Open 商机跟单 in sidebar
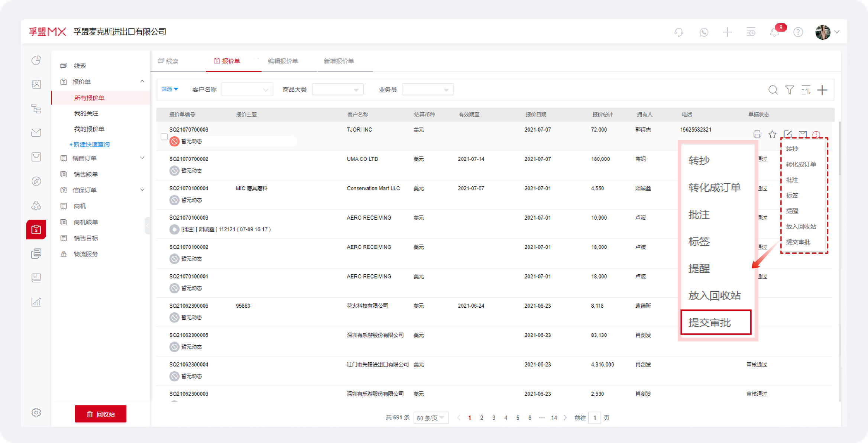Viewport: 868px width, 443px height. point(86,222)
